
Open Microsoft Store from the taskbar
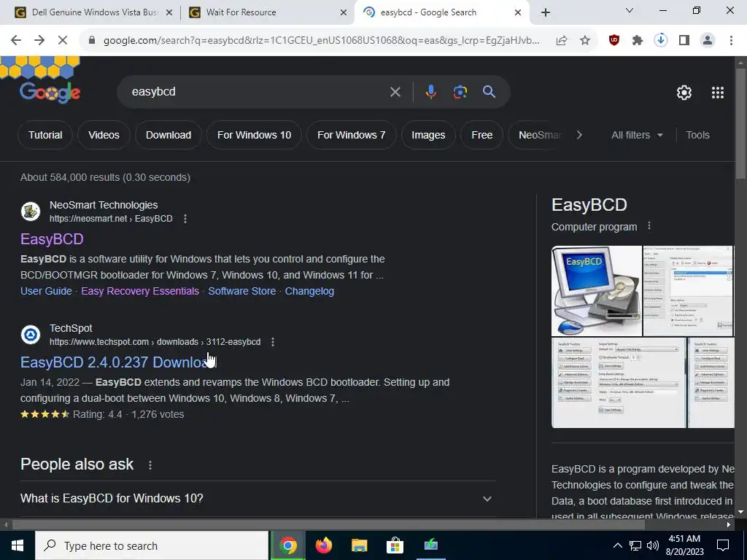coord(395,545)
